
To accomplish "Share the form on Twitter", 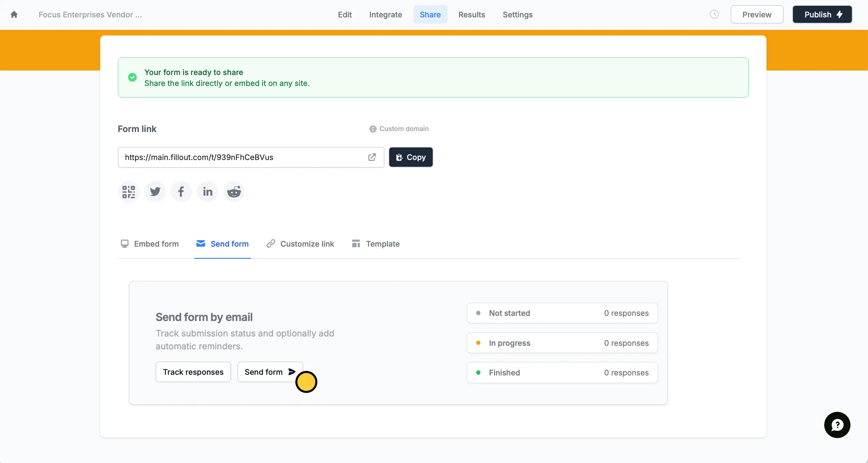I will click(155, 192).
